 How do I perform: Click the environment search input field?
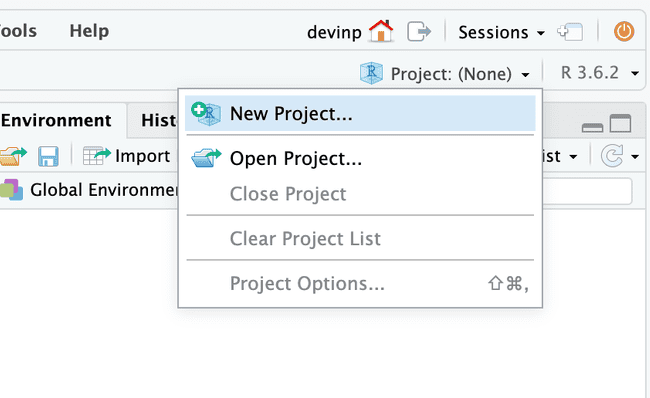click(x=587, y=191)
